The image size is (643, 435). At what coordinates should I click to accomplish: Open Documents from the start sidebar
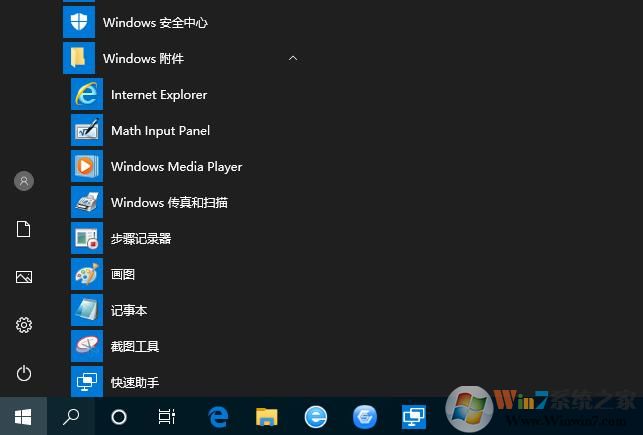(x=23, y=229)
